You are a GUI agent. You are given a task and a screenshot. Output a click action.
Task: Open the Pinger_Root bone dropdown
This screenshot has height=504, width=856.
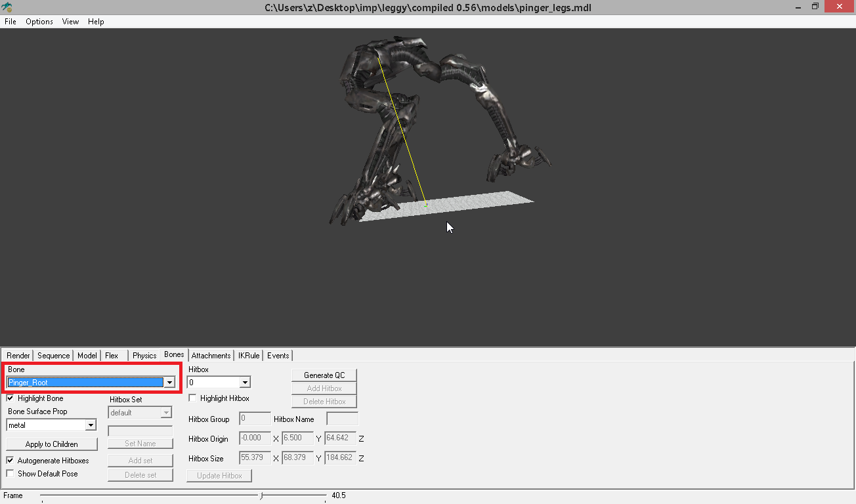point(169,381)
